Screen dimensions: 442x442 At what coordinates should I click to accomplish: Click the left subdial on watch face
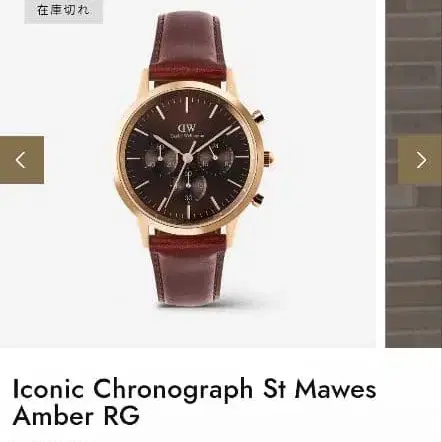click(x=160, y=157)
